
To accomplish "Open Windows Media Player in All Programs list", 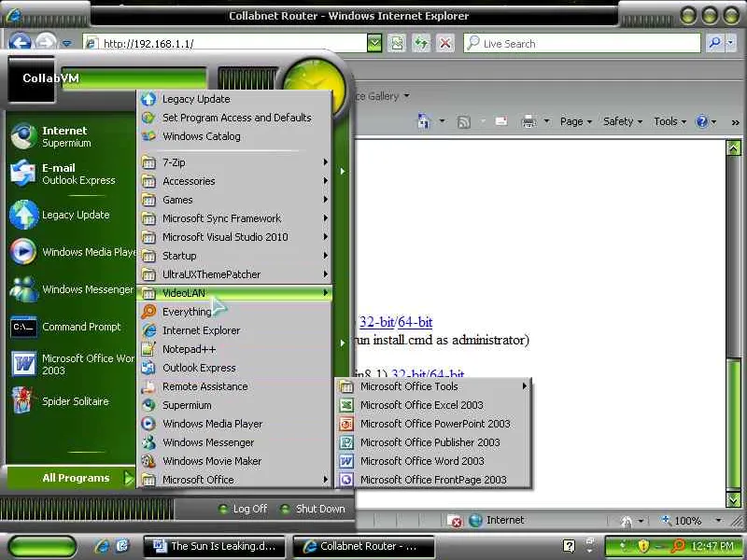I will pos(234,424).
